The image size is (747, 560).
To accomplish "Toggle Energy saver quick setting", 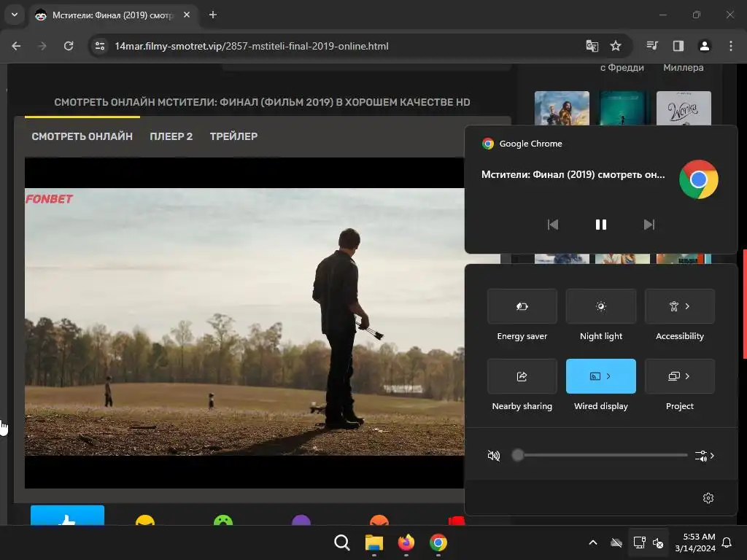I will tap(522, 306).
